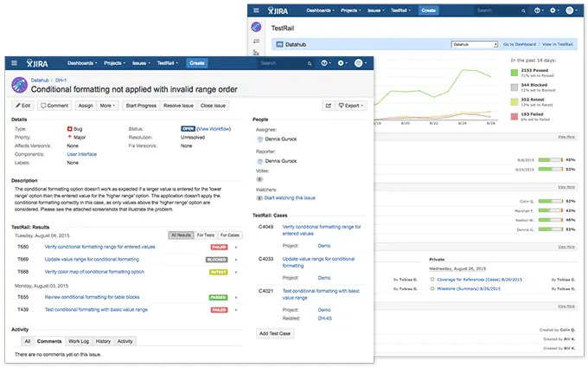Click the red Failed legend swatch
This screenshot has height=368, width=588.
(514, 117)
